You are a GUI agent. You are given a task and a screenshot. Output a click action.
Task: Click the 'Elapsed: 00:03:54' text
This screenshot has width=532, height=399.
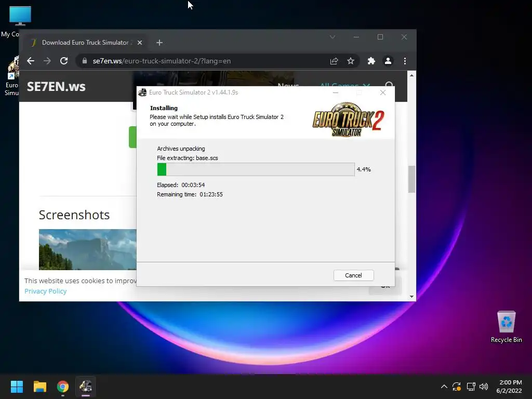(x=181, y=185)
